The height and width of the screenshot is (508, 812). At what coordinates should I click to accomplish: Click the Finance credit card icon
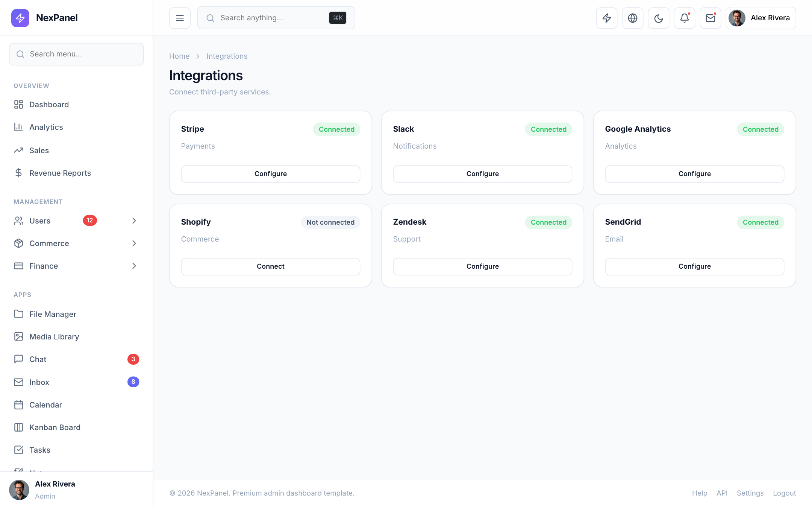pos(19,266)
